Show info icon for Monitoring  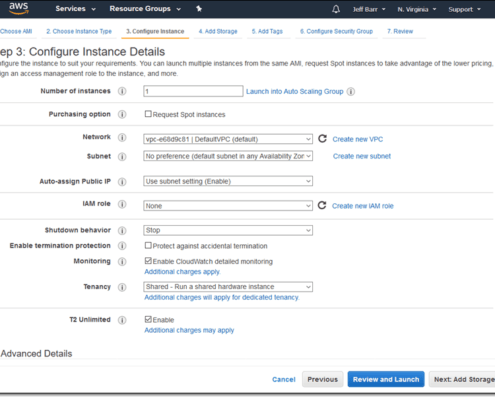[x=122, y=261]
